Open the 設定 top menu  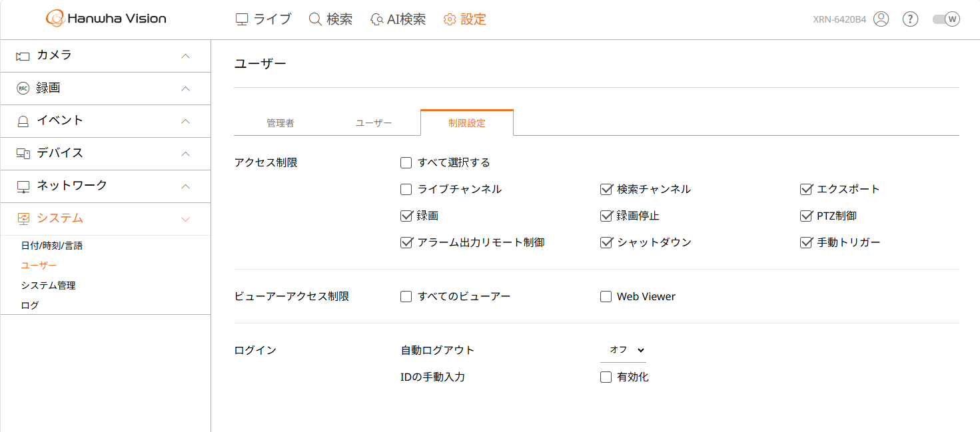tap(465, 19)
